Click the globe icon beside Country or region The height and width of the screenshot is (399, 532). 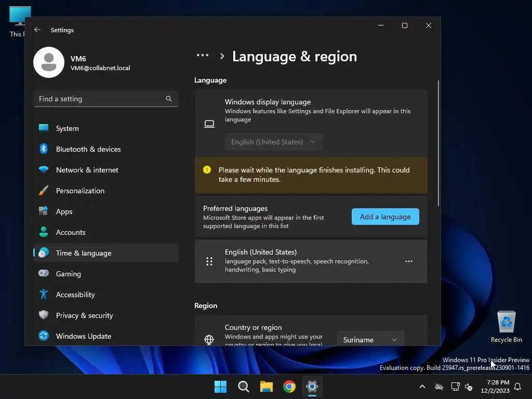click(209, 339)
